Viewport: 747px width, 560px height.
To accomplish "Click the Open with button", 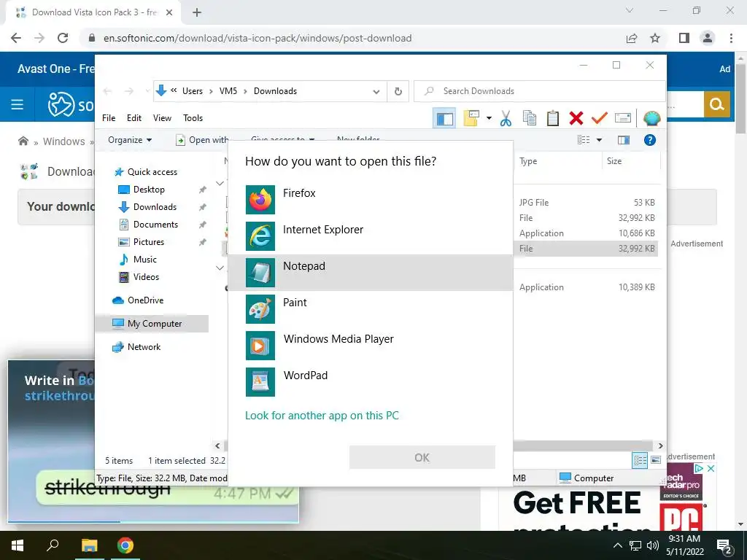I will click(x=201, y=140).
